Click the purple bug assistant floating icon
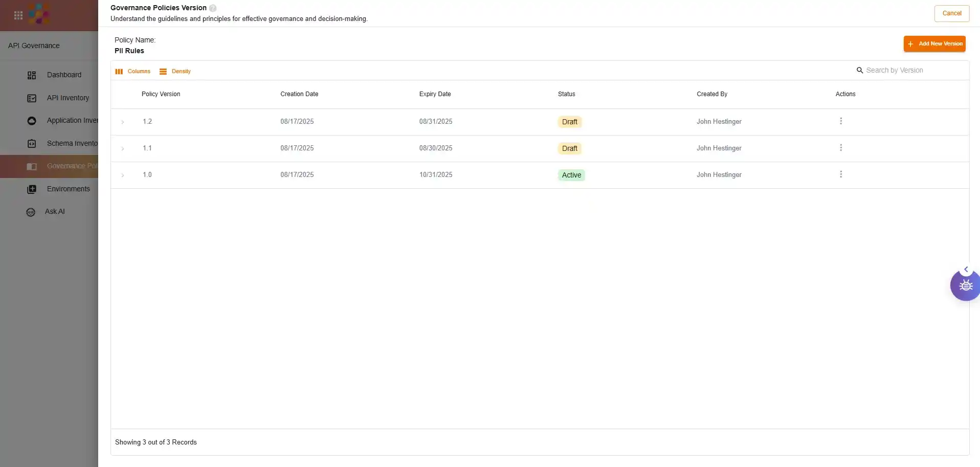 pyautogui.click(x=965, y=286)
